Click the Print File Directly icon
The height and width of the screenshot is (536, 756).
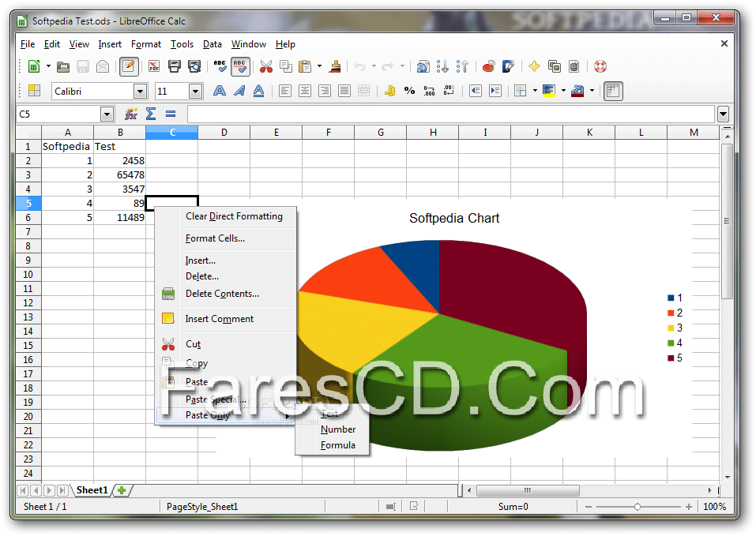point(174,66)
